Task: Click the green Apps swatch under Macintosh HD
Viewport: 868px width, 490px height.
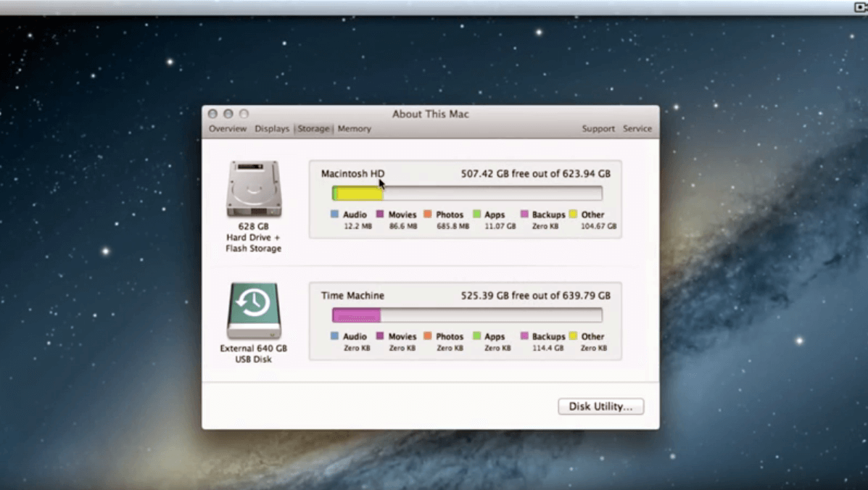Action: (x=477, y=215)
